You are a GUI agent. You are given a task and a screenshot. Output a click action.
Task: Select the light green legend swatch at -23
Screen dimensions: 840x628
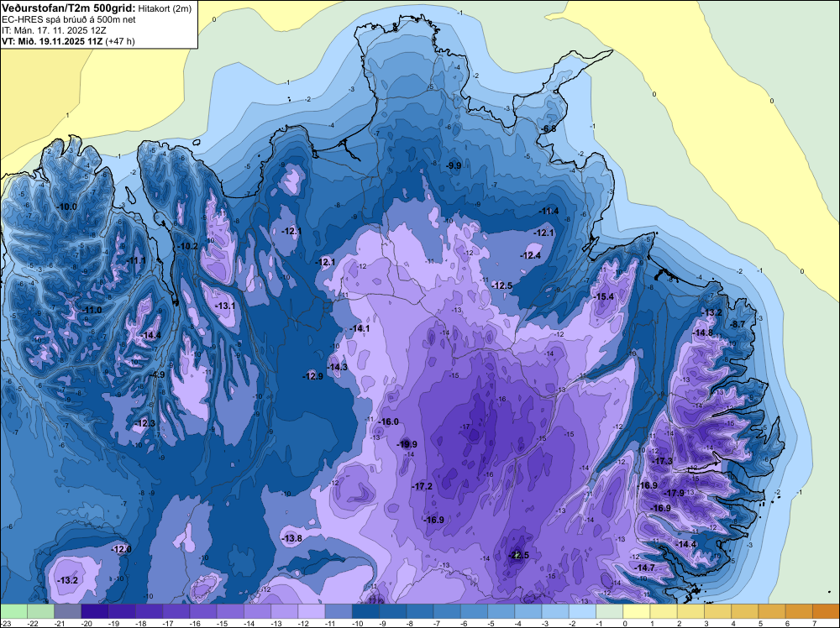(x=14, y=611)
